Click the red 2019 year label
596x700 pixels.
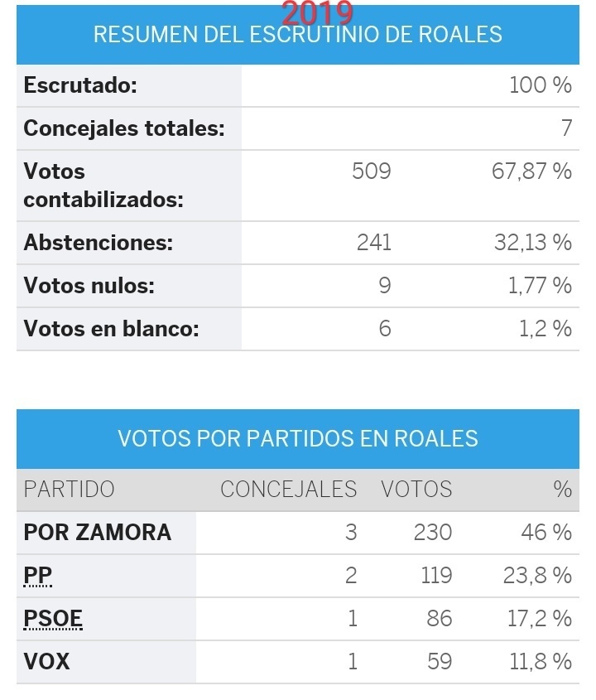click(318, 12)
